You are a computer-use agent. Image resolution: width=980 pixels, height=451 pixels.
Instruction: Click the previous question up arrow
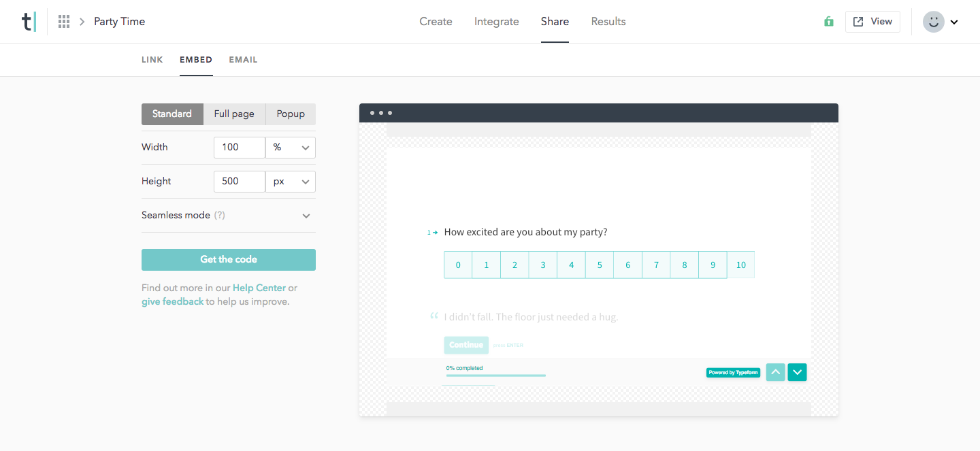[775, 372]
